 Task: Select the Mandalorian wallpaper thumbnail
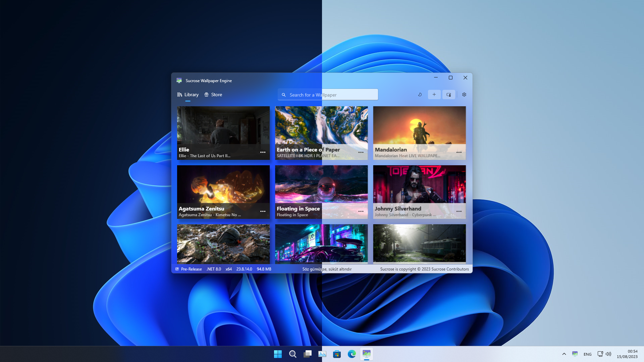(x=419, y=126)
